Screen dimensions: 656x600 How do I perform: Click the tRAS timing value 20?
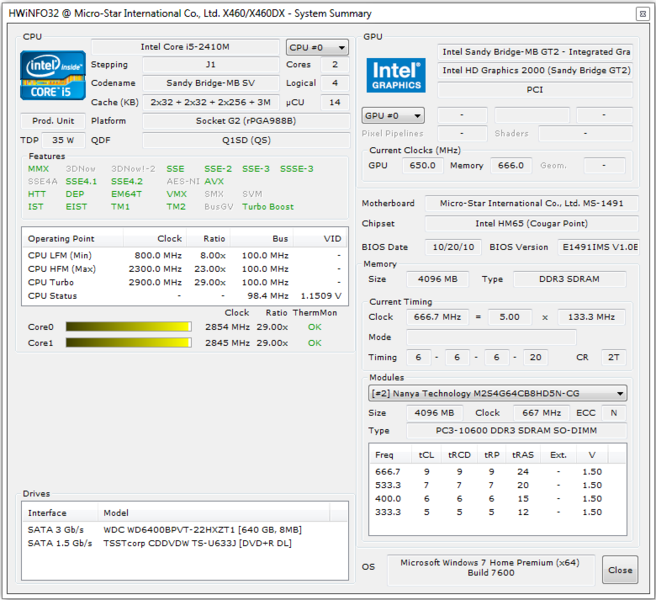[x=536, y=357]
